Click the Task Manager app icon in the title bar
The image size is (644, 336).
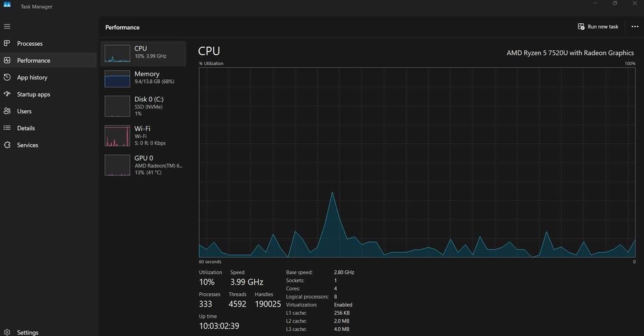click(x=7, y=4)
